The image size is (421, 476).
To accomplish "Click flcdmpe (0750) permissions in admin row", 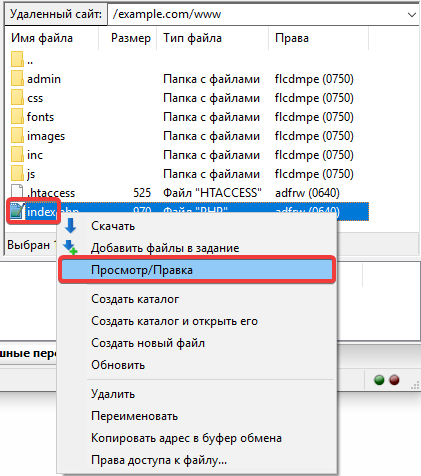I will (314, 79).
